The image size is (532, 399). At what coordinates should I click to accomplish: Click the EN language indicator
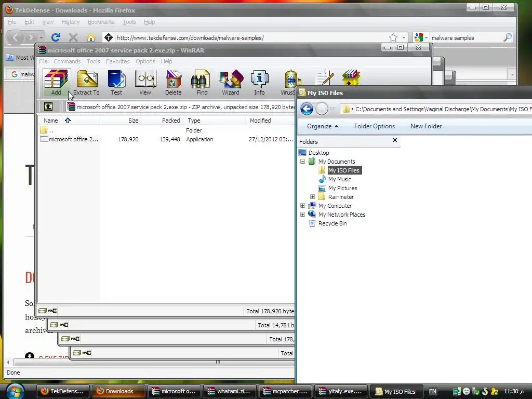point(433,391)
